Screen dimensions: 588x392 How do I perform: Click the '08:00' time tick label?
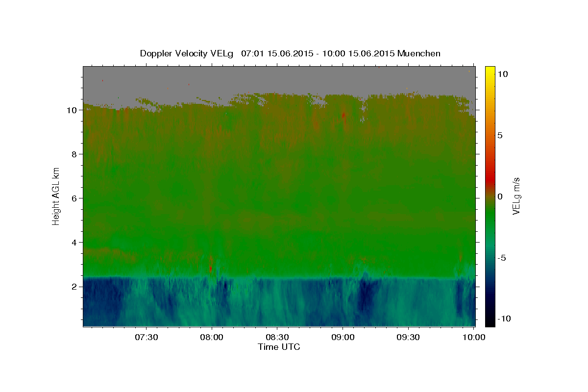tap(212, 337)
